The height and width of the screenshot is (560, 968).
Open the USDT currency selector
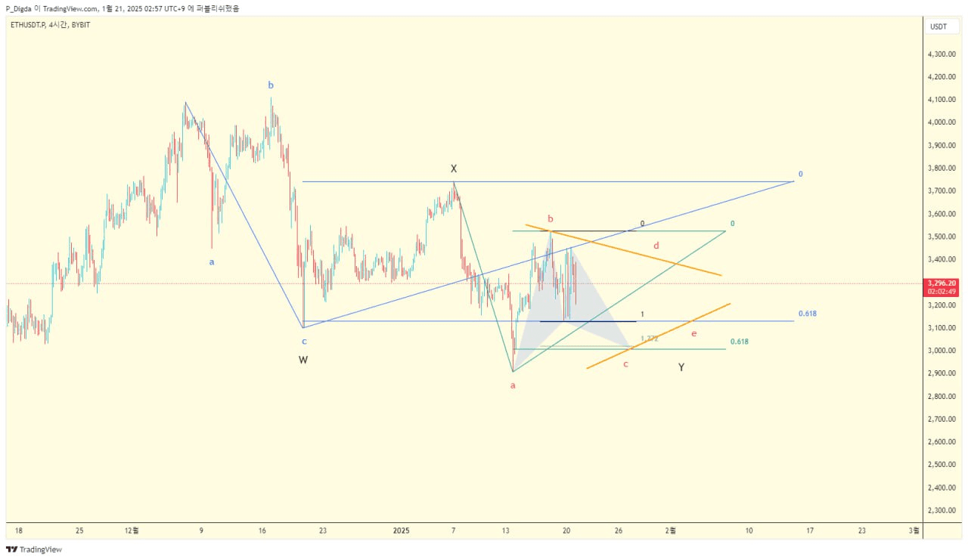point(938,26)
